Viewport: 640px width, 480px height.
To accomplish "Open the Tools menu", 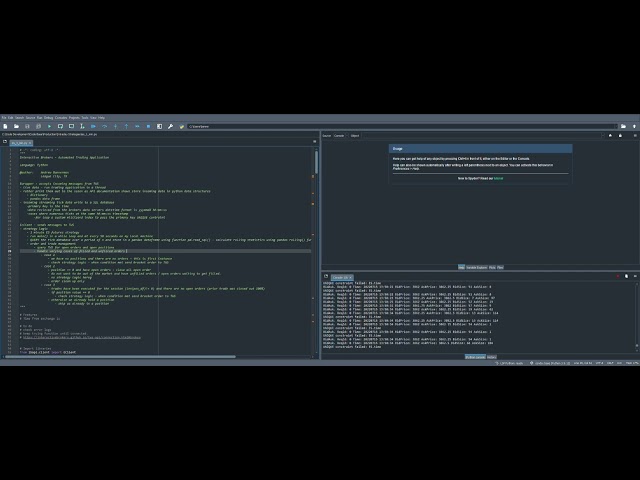I will coord(85,118).
